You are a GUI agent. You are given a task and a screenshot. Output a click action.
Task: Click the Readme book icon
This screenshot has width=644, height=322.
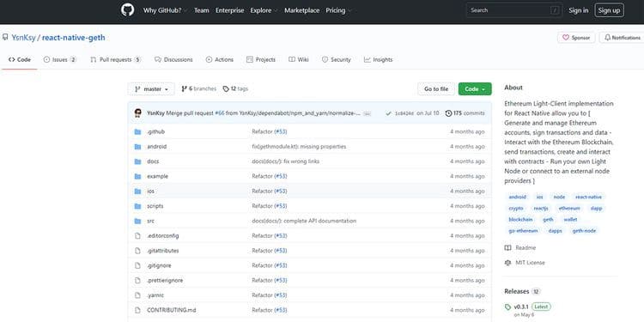(x=508, y=247)
